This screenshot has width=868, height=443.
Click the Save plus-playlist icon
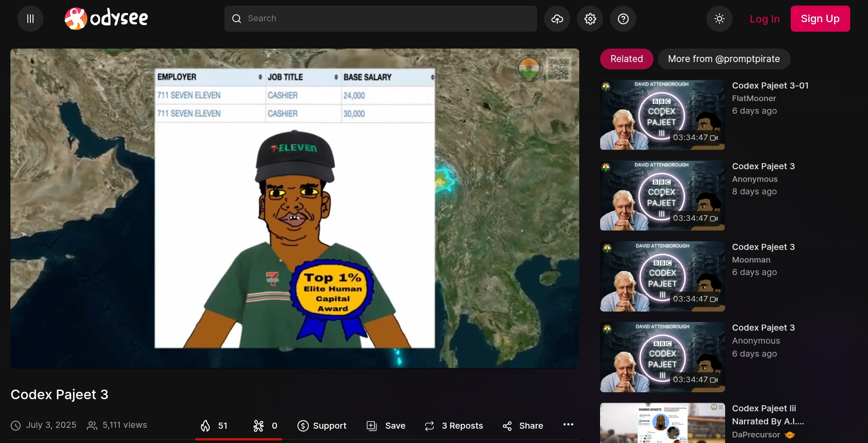(x=372, y=426)
